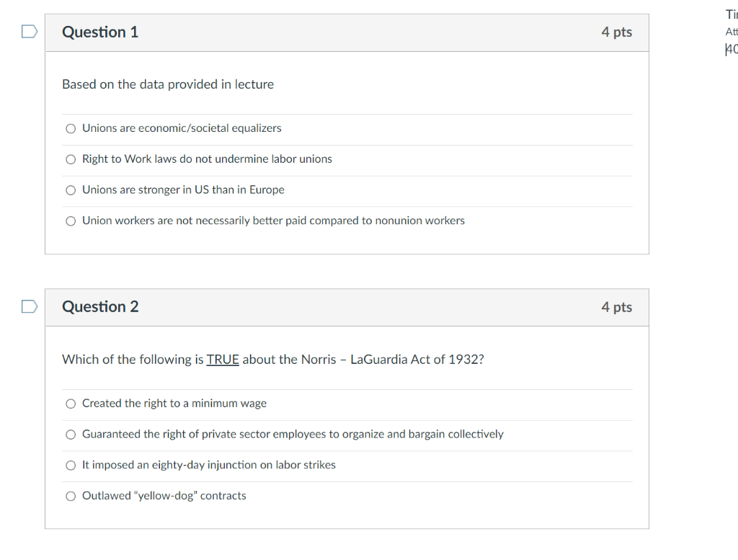The height and width of the screenshot is (560, 738).
Task: Flag Question 2 with the bookmark icon
Action: 30,306
